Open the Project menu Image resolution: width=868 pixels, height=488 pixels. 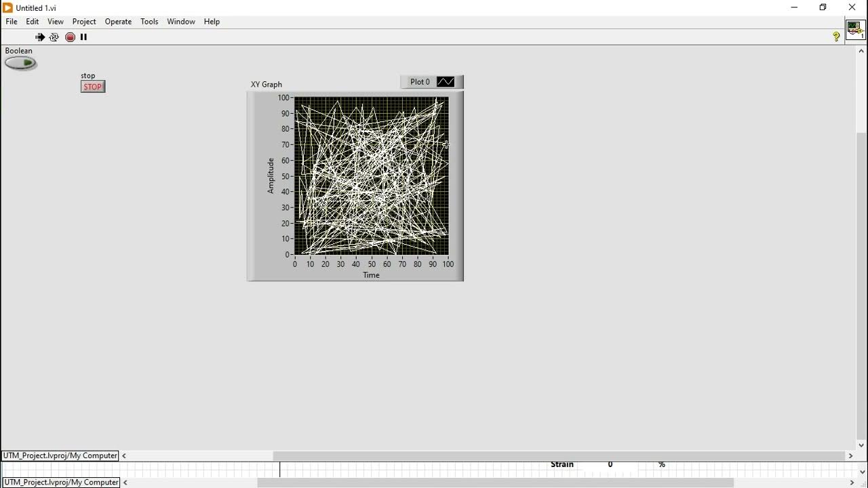click(x=84, y=22)
